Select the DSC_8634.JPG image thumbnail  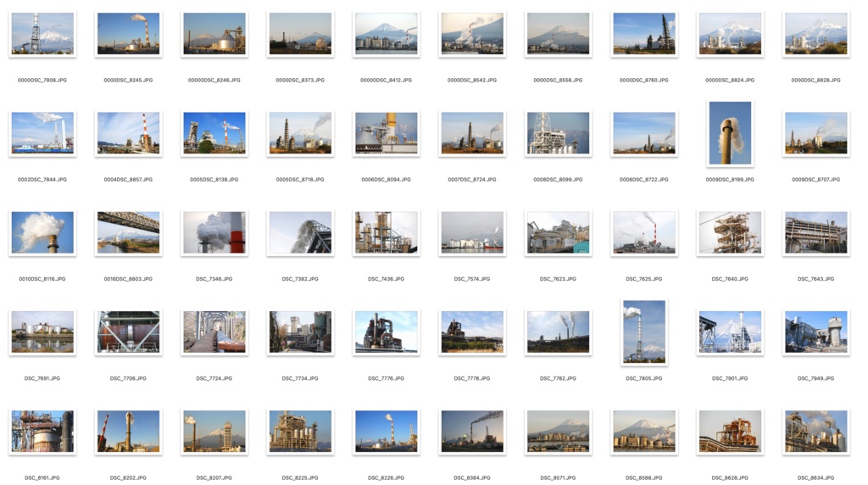[816, 432]
